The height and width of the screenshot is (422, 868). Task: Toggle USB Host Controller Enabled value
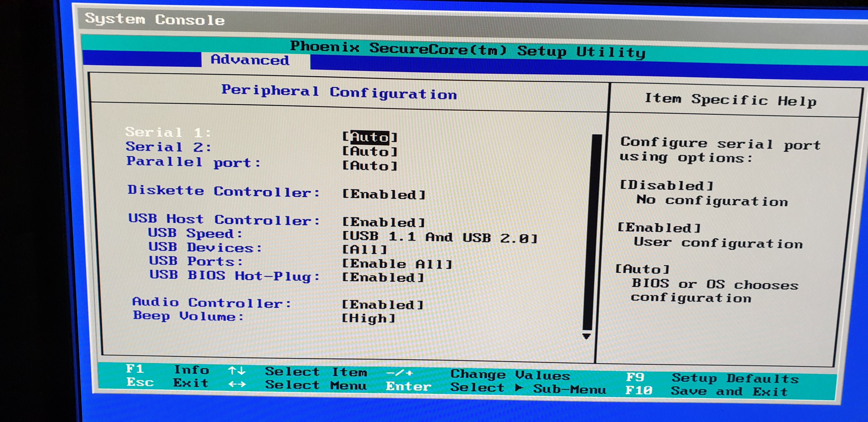(x=383, y=222)
